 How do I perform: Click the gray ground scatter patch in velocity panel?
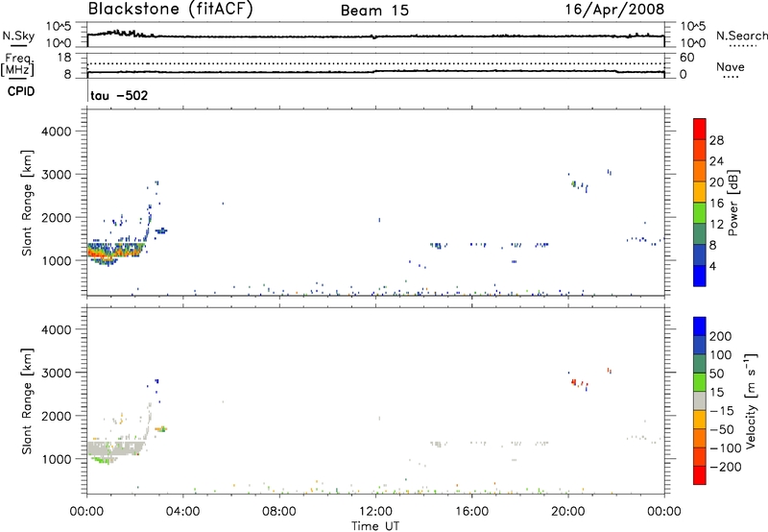116,447
